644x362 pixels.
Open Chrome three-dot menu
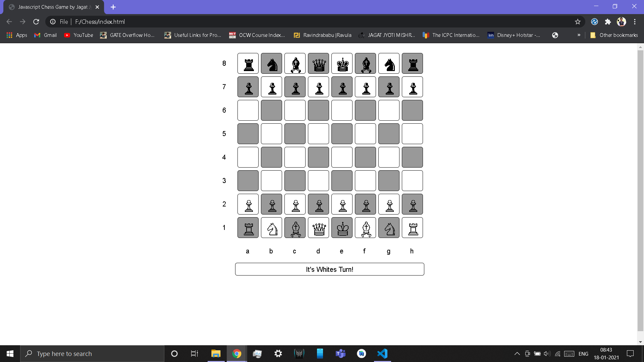[x=635, y=22]
